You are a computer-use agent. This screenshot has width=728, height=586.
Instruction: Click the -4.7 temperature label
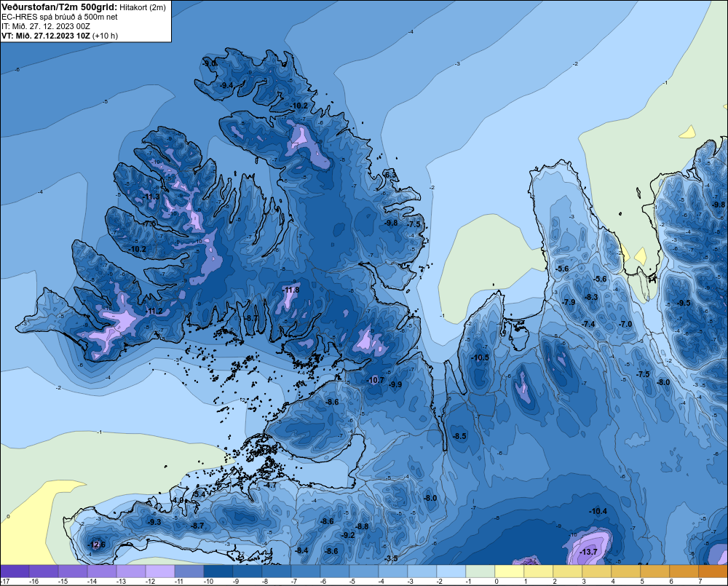(x=270, y=485)
